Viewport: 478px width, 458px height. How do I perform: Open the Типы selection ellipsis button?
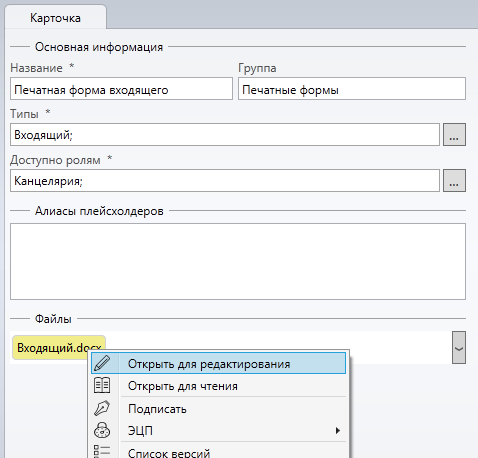tap(454, 135)
